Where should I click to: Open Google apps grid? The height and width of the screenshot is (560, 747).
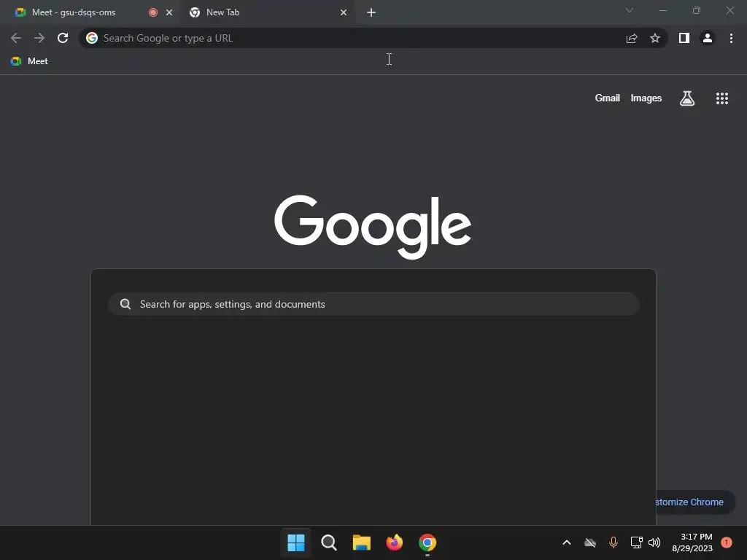point(722,98)
